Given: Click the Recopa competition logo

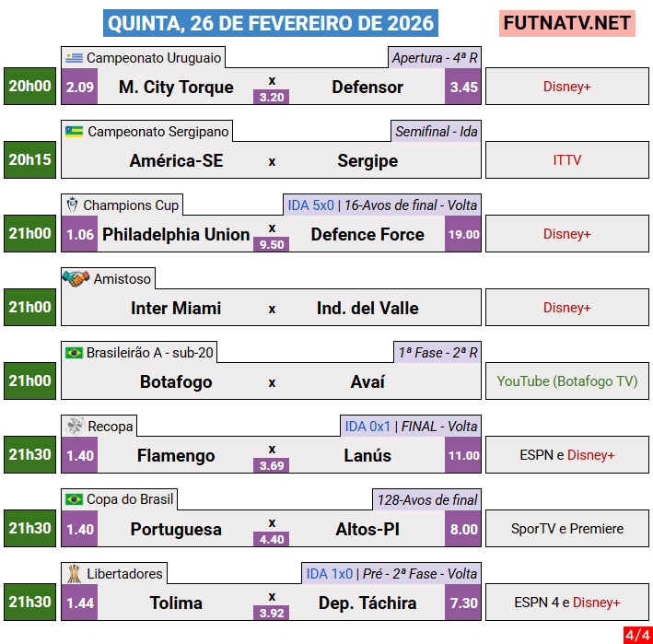Looking at the screenshot, I should (x=75, y=426).
